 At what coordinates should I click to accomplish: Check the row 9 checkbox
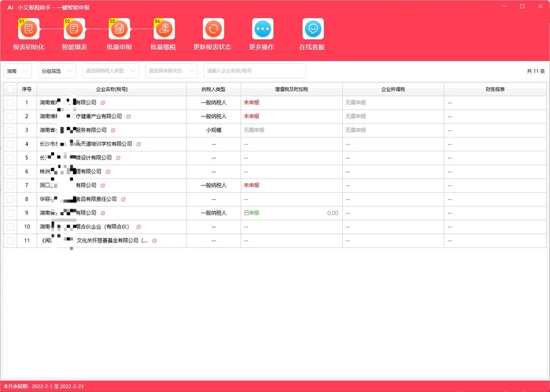pyautogui.click(x=10, y=213)
